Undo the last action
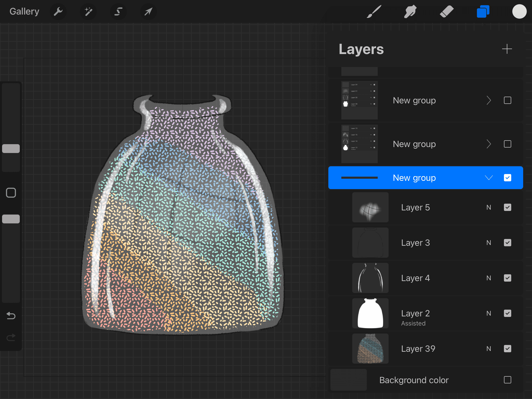Screen dimensions: 532x399 tap(11, 316)
